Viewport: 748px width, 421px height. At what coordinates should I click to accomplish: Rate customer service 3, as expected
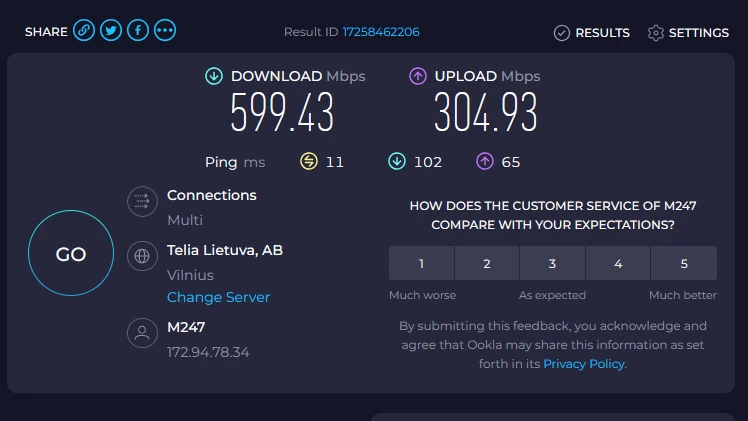pos(552,264)
